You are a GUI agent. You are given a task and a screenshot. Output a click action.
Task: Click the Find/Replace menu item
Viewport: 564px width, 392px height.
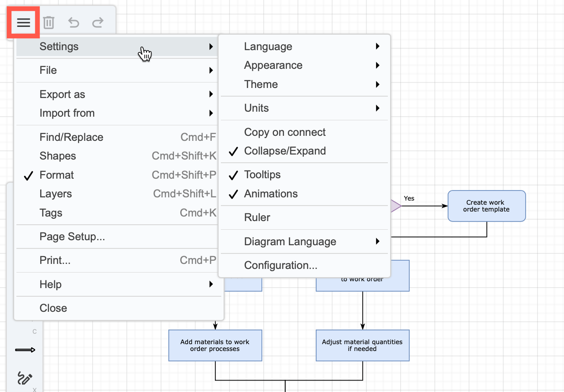pyautogui.click(x=71, y=137)
